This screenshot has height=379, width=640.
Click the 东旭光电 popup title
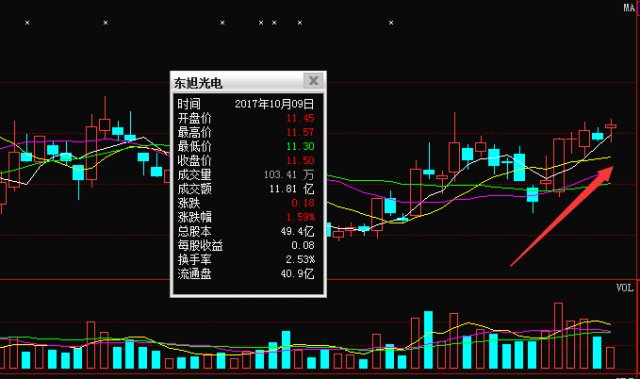[x=198, y=83]
